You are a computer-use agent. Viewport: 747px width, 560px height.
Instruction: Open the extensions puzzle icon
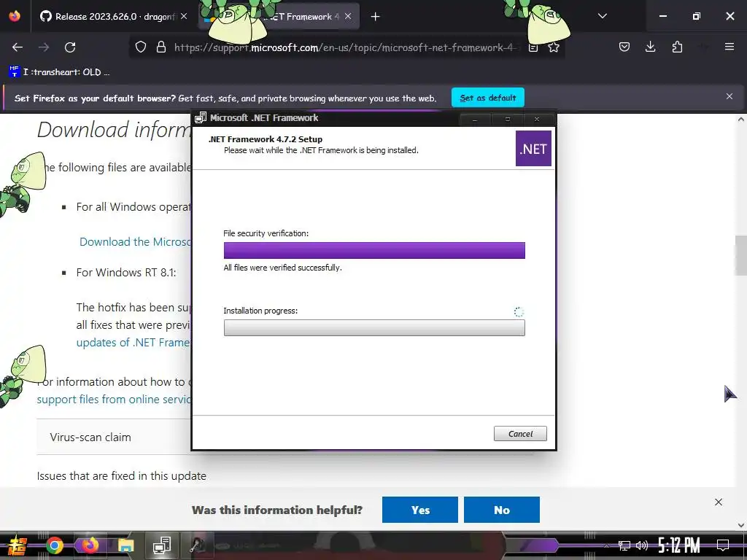[x=677, y=47]
